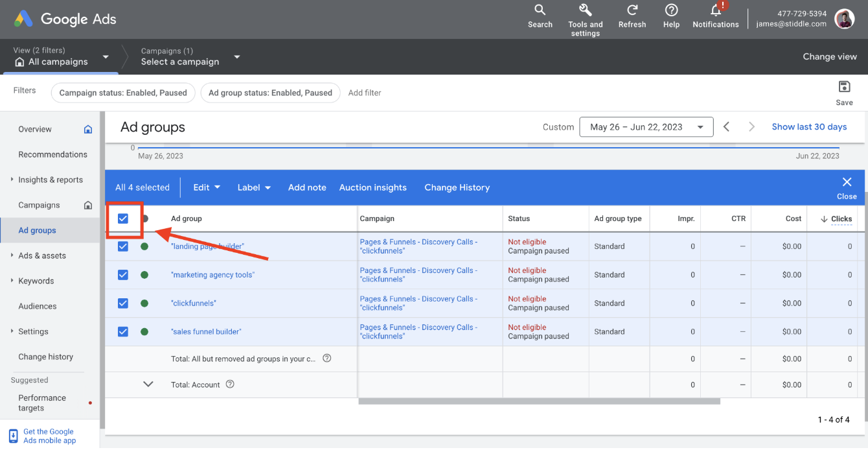
Task: Click status dot for "clickfunnels" ad group
Action: [144, 303]
